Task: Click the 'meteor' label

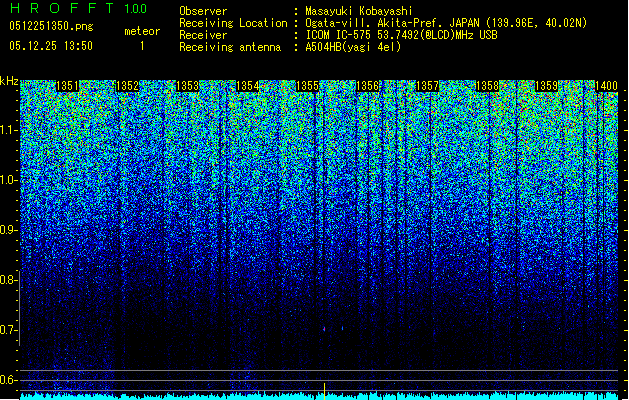Action: 142,31
